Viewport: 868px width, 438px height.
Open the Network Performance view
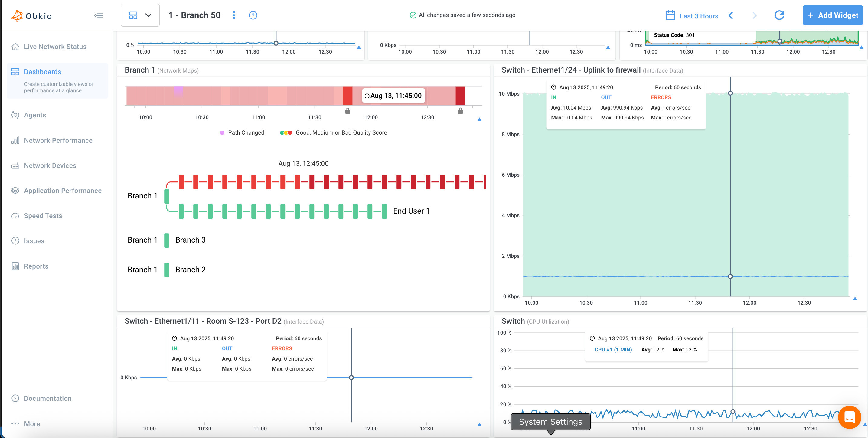tap(58, 140)
